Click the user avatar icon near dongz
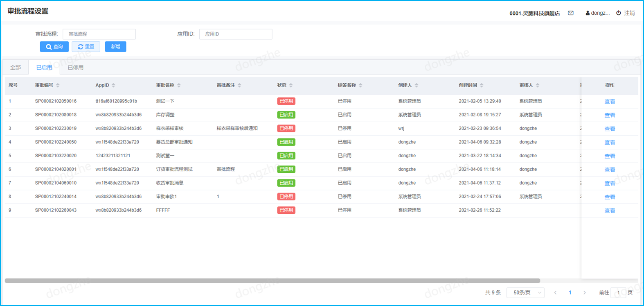Screen dimensions: 644x306 pyautogui.click(x=588, y=13)
